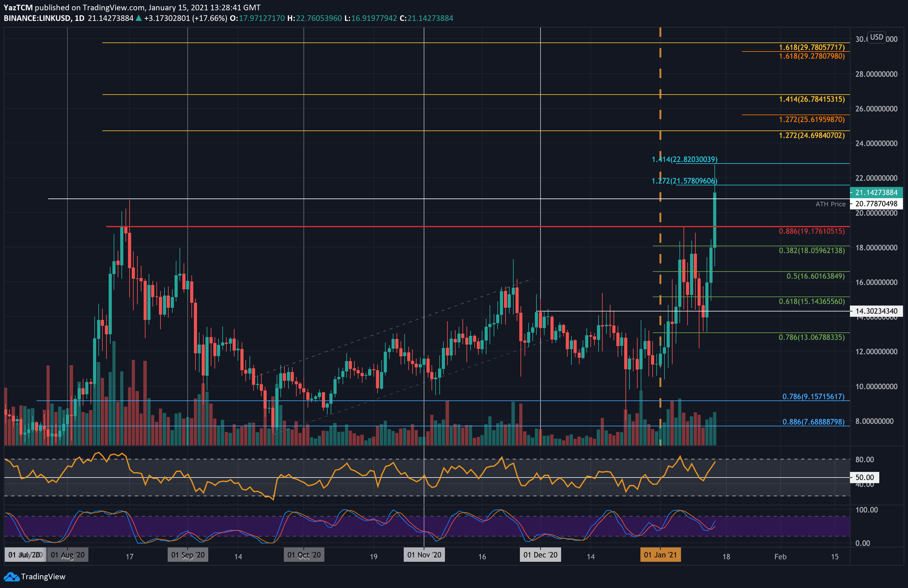The width and height of the screenshot is (908, 588).
Task: Click the 01 Aug '20 date marker
Action: coord(67,555)
